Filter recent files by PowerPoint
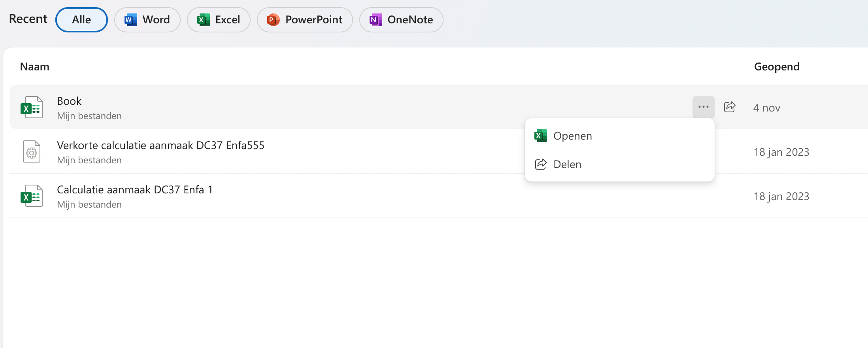This screenshot has height=348, width=868. pos(305,20)
